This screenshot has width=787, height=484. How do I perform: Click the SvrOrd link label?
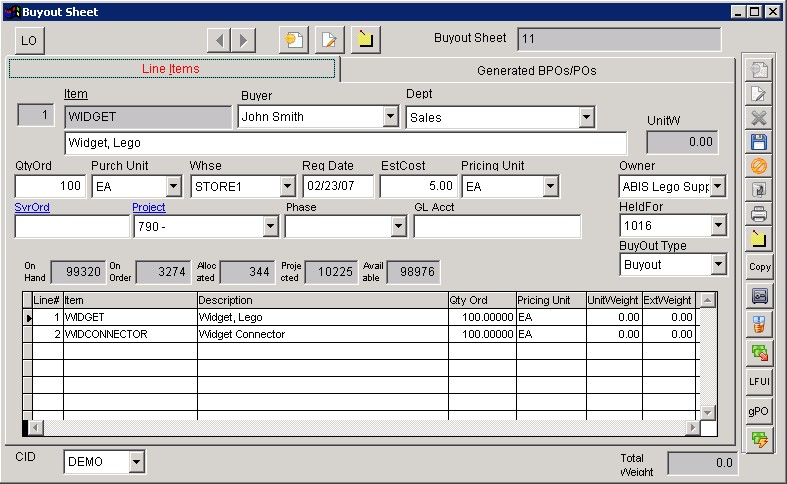point(32,207)
